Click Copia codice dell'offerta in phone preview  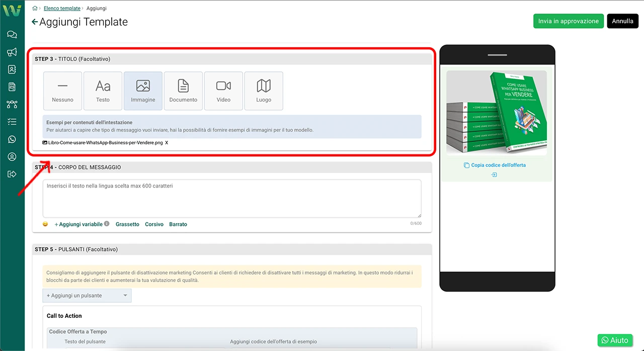[499, 165]
